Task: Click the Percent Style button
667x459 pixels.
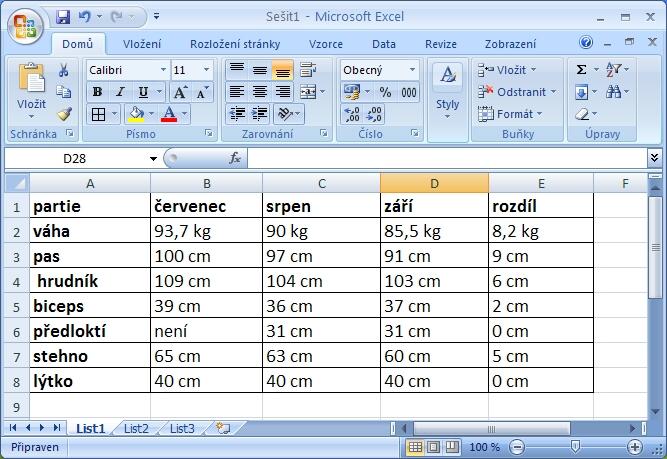Action: [x=385, y=92]
